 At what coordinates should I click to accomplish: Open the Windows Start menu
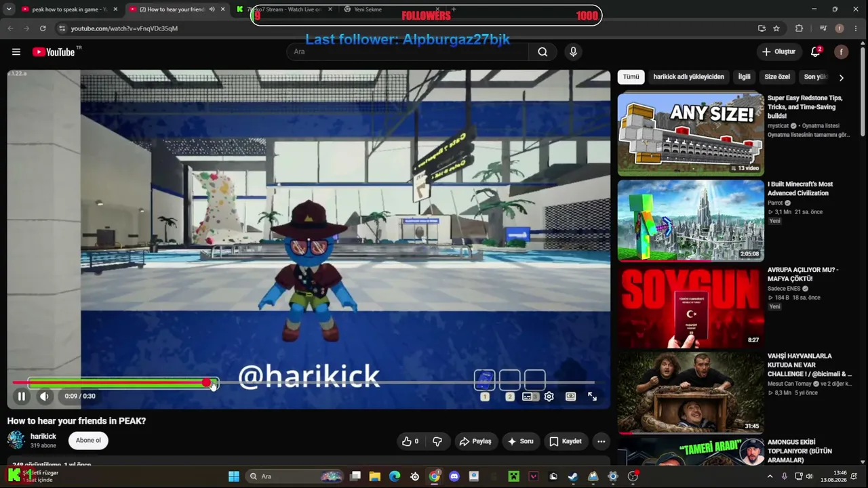[x=234, y=476]
